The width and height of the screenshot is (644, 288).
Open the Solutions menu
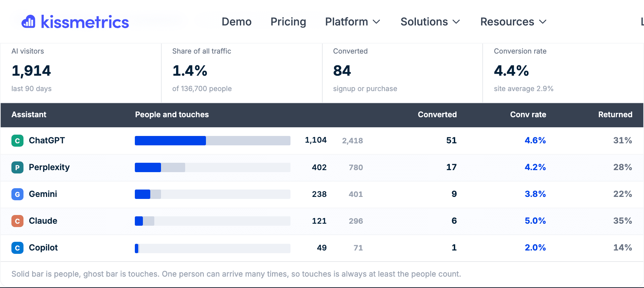click(430, 22)
